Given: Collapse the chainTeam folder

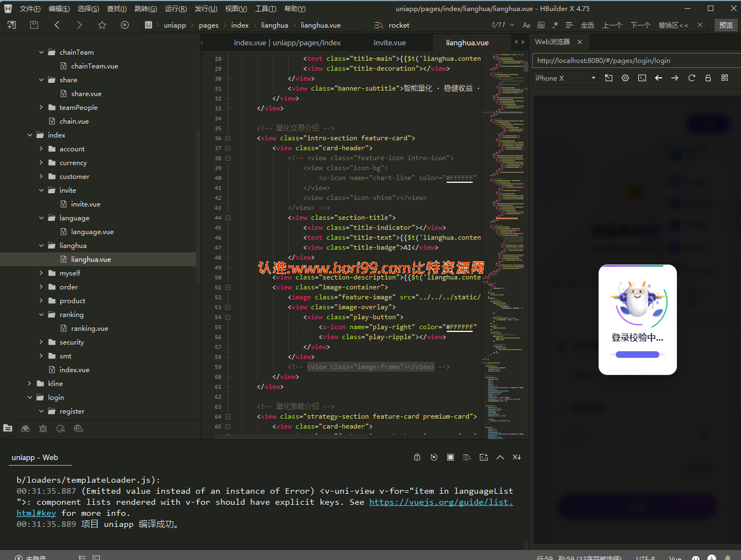Looking at the screenshot, I should (41, 52).
